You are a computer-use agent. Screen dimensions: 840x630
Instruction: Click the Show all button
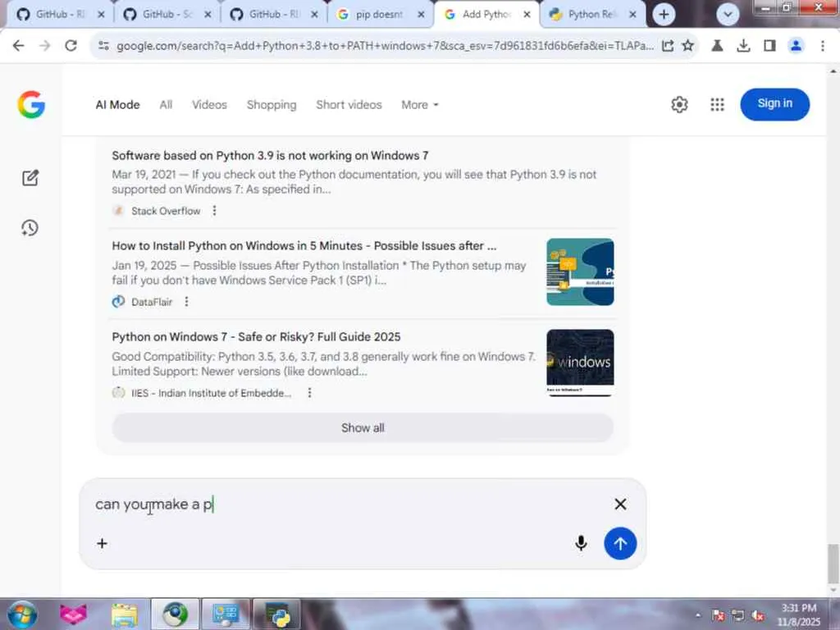point(363,428)
